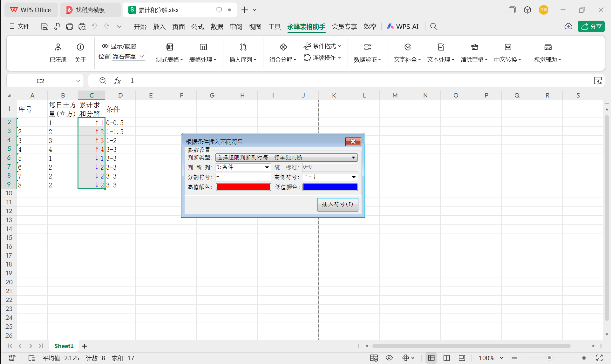Click inside the 分割符号 input field
The width and height of the screenshot is (611, 364).
pos(243,177)
